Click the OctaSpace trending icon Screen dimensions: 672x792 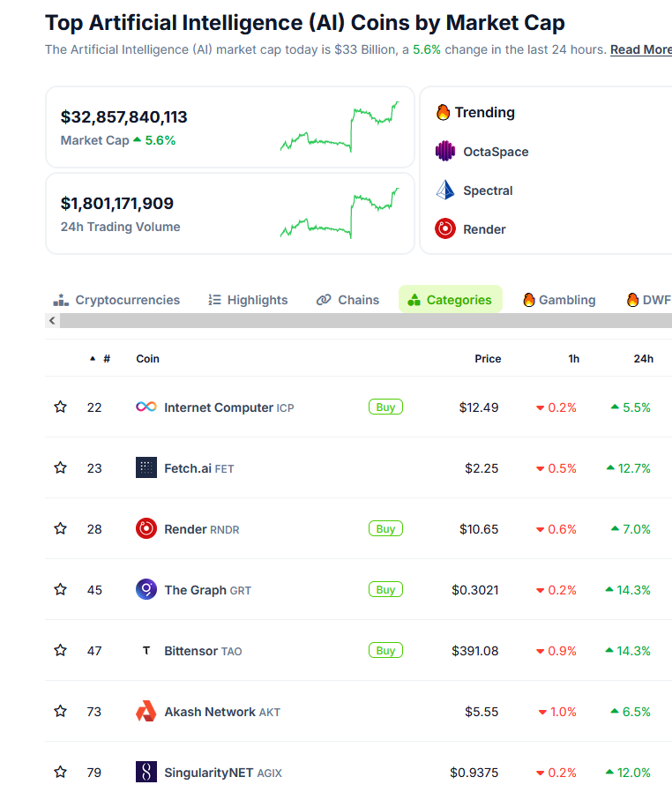pyautogui.click(x=444, y=151)
